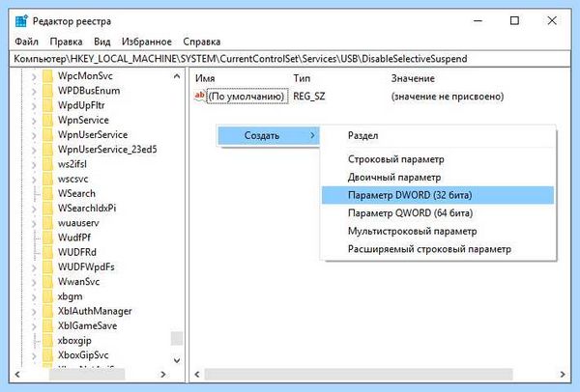Image resolution: width=580 pixels, height=392 pixels.
Task: Click the Создать context menu item
Action: pyautogui.click(x=269, y=135)
